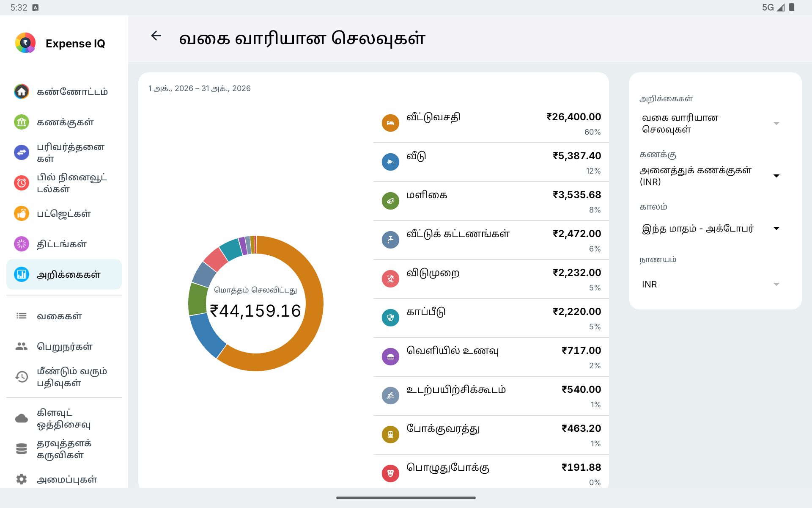Open தரவுத்தளக் கருவிகள் in the sidebar

(64, 449)
